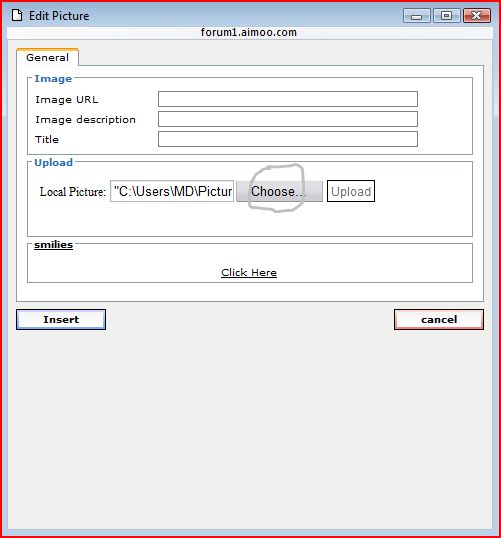
Task: Click into the Title field
Action: [x=288, y=139]
